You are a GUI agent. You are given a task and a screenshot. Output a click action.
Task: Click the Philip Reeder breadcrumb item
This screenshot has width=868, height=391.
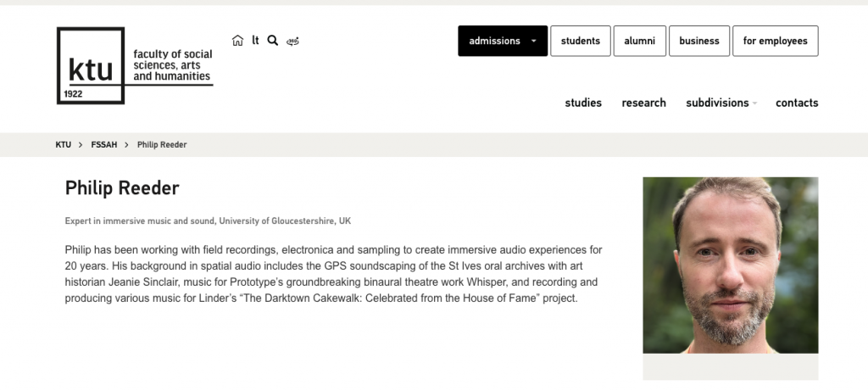click(x=162, y=145)
